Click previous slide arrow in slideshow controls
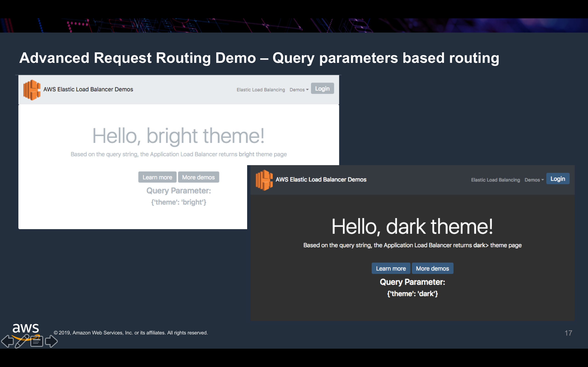588x367 pixels. click(8, 341)
